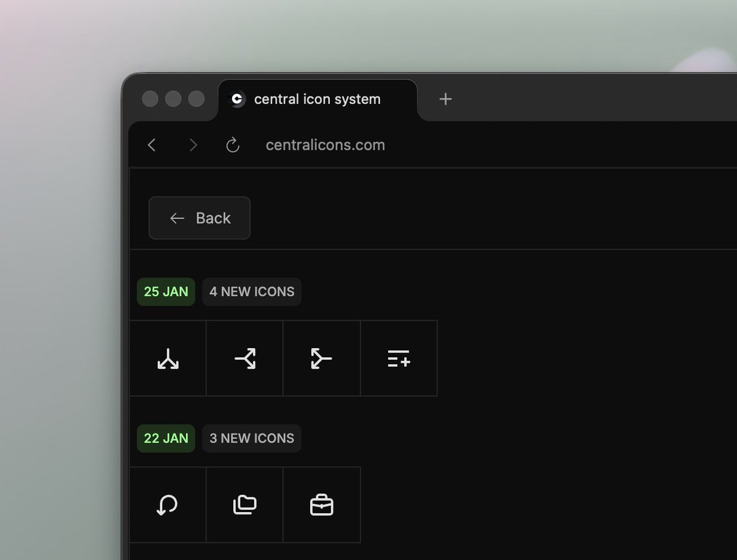Click the leftmost window close button
The image size is (737, 560).
pos(150,99)
